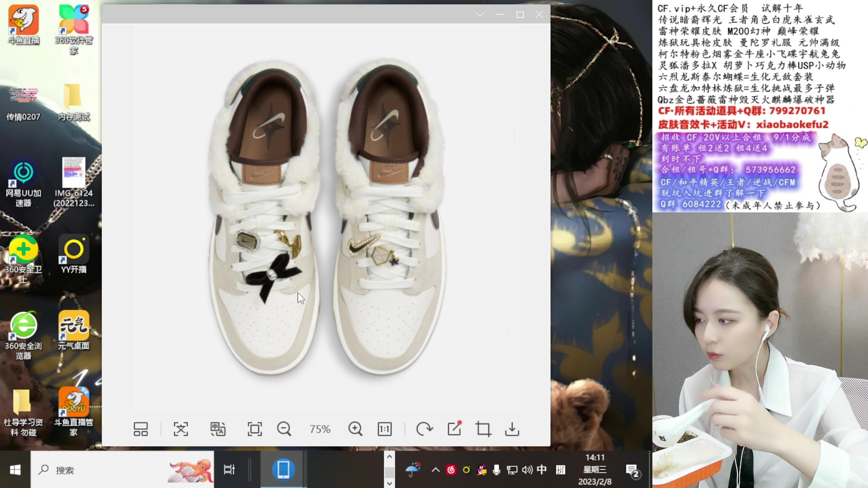Launch YY开播 shortcut

click(74, 254)
